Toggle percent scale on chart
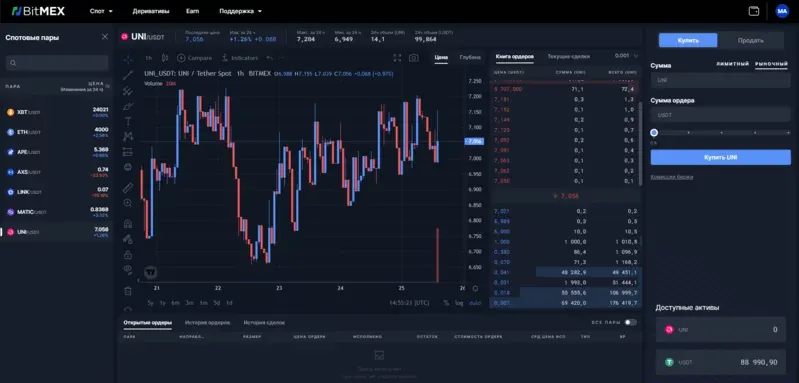Image resolution: width=799 pixels, height=383 pixels. pos(446,303)
